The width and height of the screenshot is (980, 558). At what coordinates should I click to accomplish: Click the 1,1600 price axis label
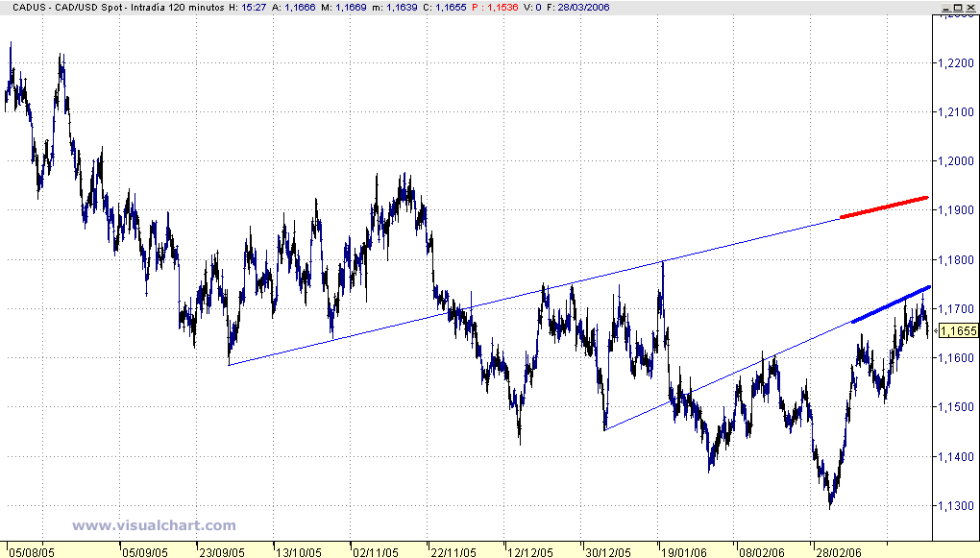click(x=956, y=358)
